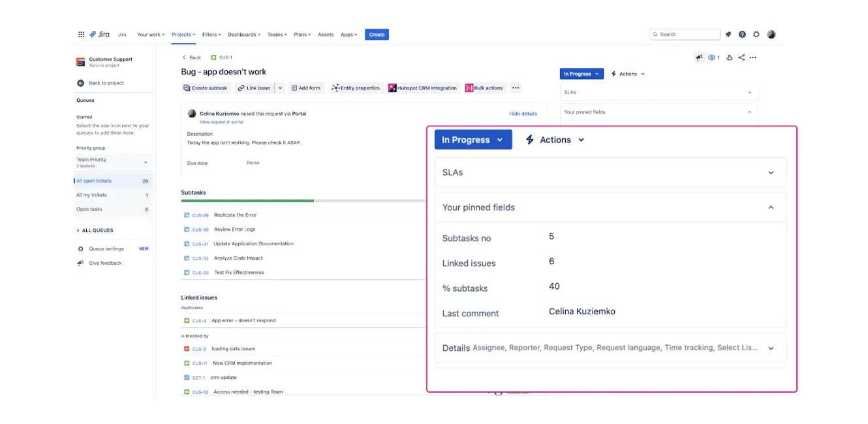Launch the Hubspot CRM Integration
Screen dimensions: 868x424
[x=426, y=87]
